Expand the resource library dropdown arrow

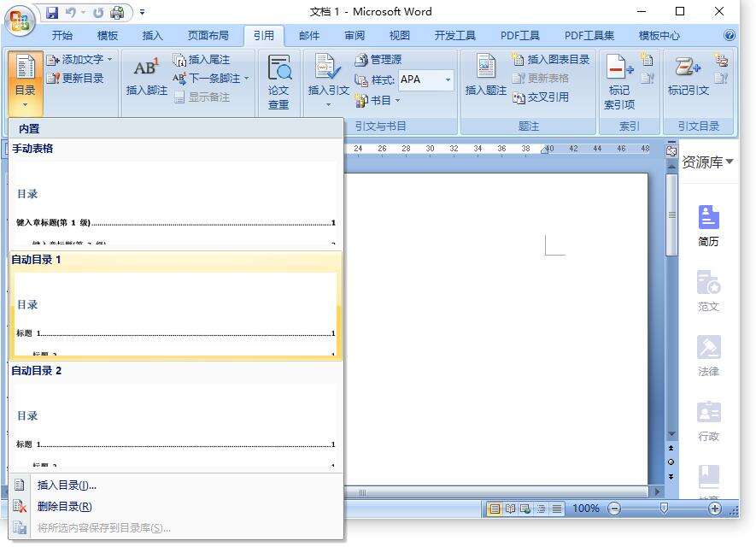(x=730, y=162)
